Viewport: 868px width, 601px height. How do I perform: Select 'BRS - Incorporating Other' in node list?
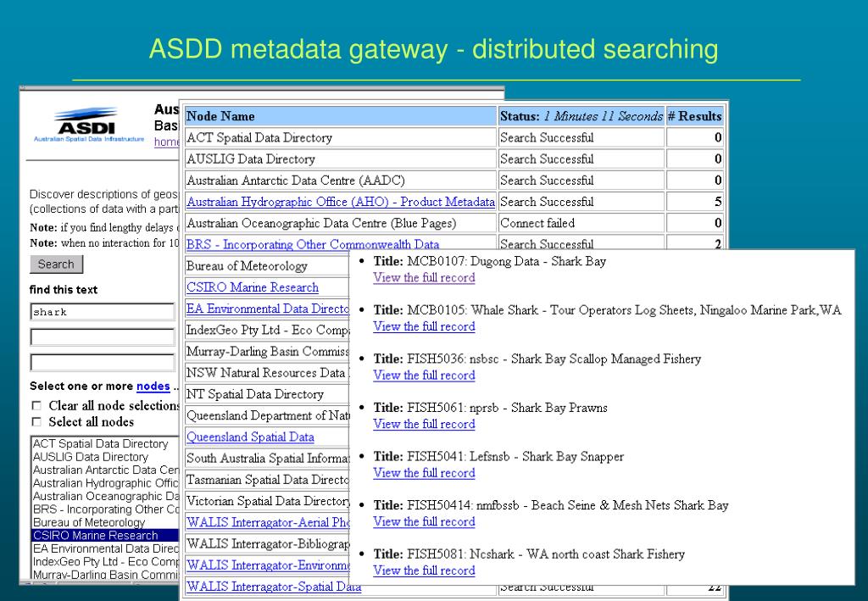105,509
